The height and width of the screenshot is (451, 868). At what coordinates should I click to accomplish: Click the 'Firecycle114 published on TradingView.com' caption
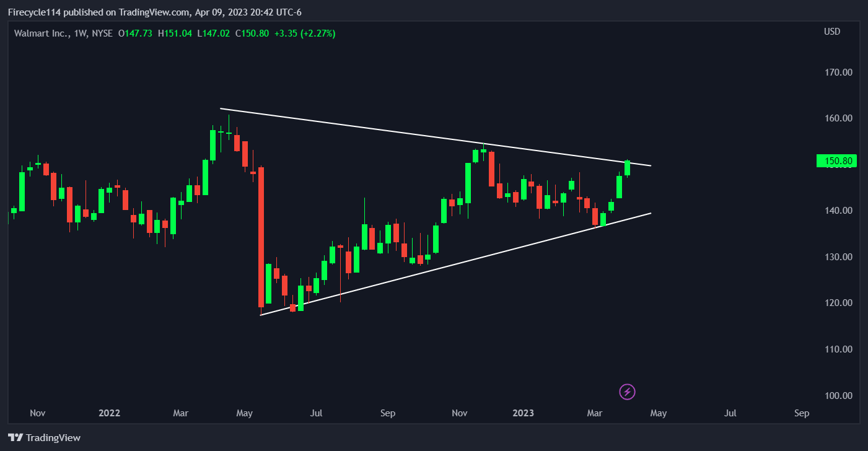pos(99,12)
